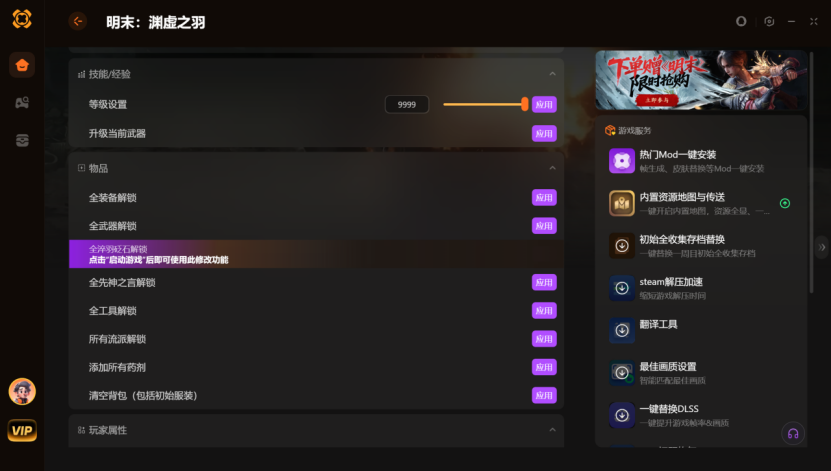Collapse the right panel with double arrow

(822, 247)
